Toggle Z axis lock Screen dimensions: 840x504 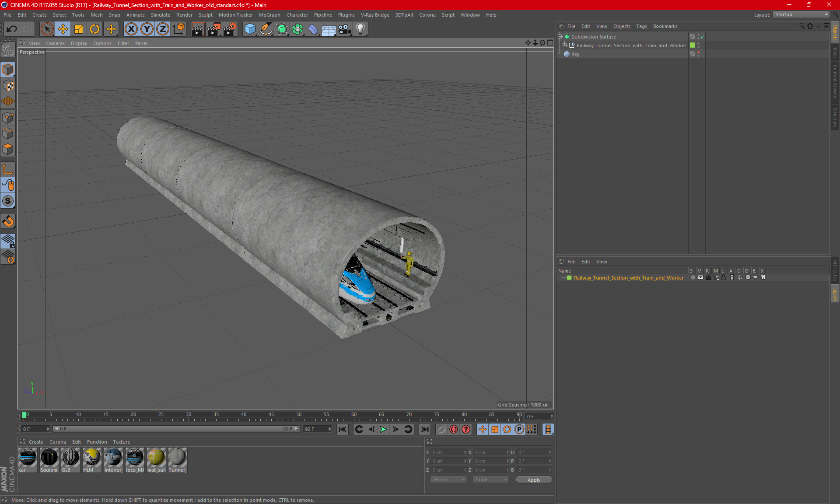coord(163,29)
